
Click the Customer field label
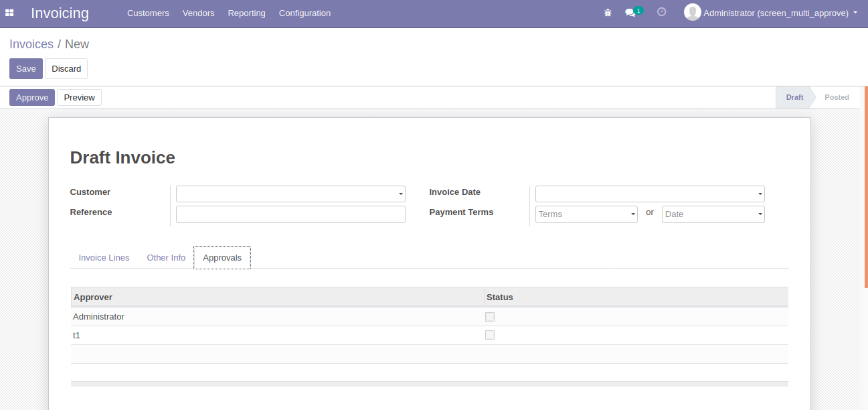click(x=90, y=192)
